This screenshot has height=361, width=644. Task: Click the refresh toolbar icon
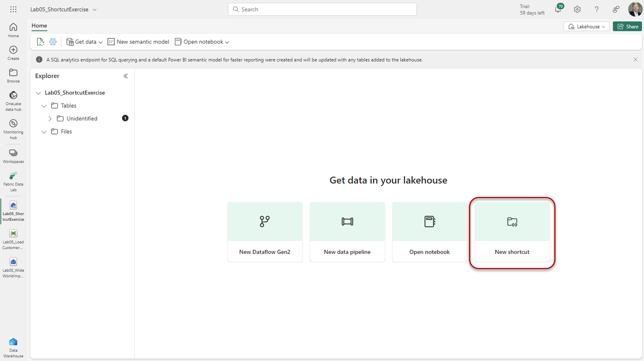click(x=40, y=42)
